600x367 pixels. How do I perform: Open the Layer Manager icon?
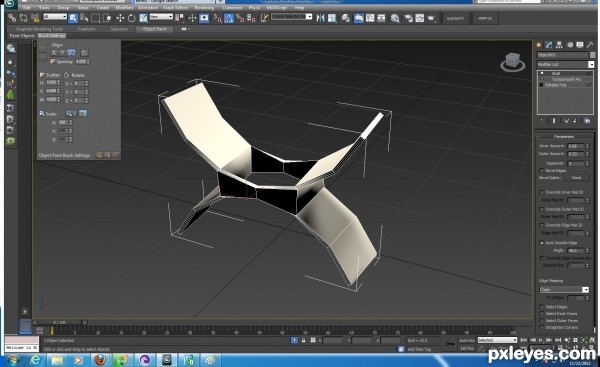coord(346,18)
